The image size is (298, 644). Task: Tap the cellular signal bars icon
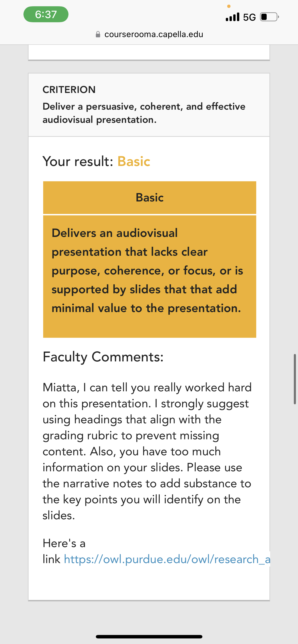coord(233,17)
